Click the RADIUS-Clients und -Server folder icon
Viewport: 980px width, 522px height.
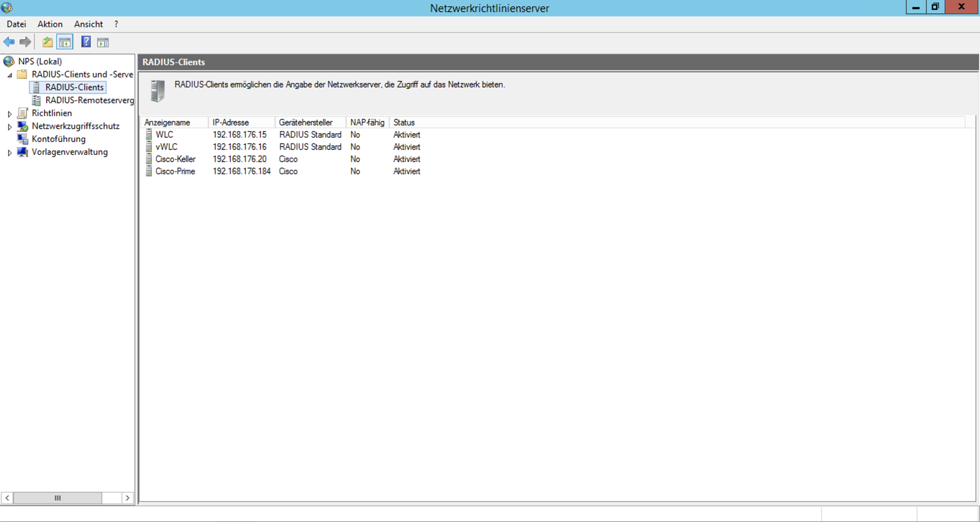click(22, 74)
